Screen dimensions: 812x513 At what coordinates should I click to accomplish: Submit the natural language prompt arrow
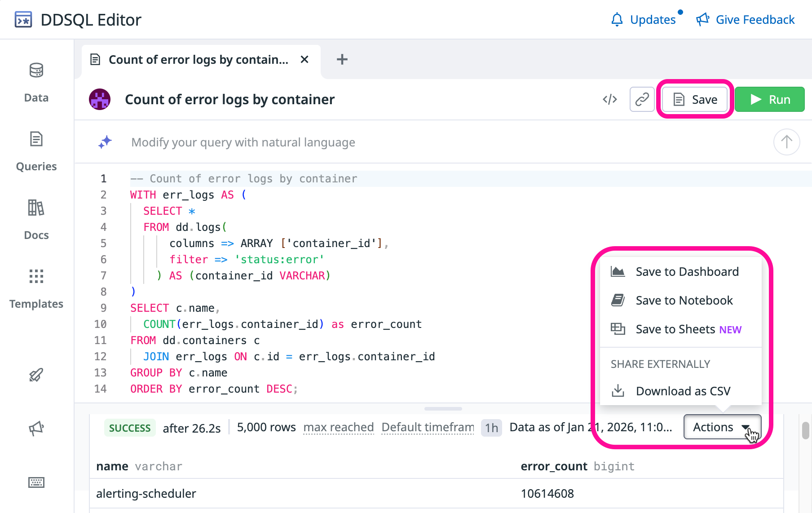point(786,142)
